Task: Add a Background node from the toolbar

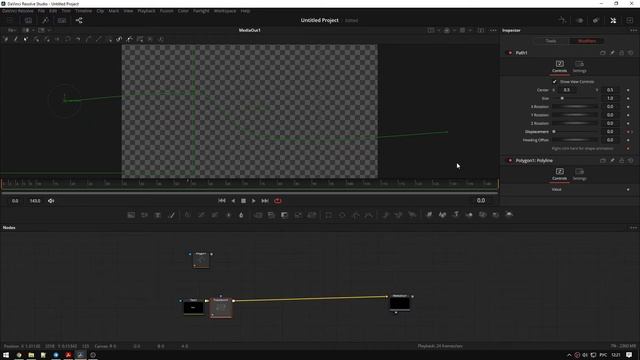Action: 131,215
